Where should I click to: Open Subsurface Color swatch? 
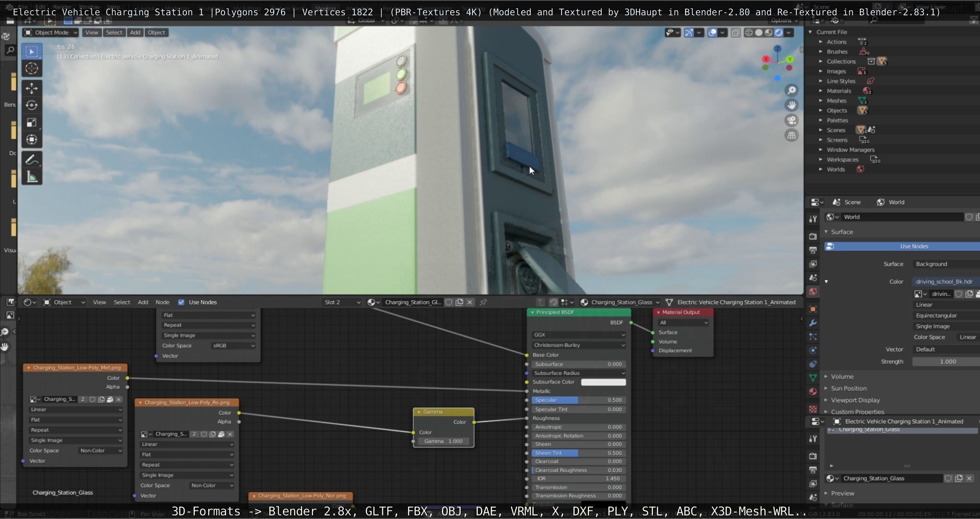pyautogui.click(x=603, y=382)
